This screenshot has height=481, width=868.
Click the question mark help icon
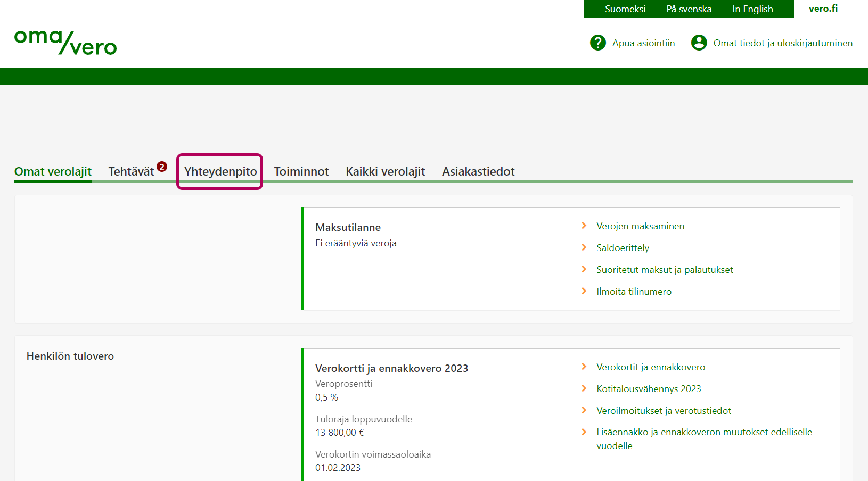(597, 43)
